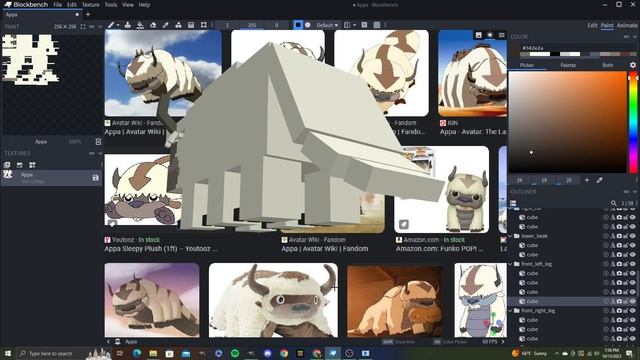Collapse the Color panel
The image size is (640, 360).
635,36
